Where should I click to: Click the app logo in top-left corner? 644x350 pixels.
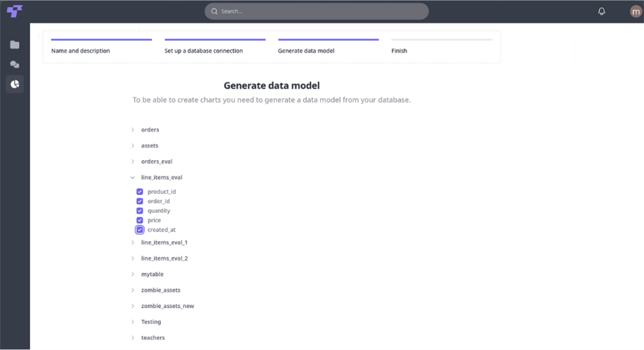[x=14, y=11]
